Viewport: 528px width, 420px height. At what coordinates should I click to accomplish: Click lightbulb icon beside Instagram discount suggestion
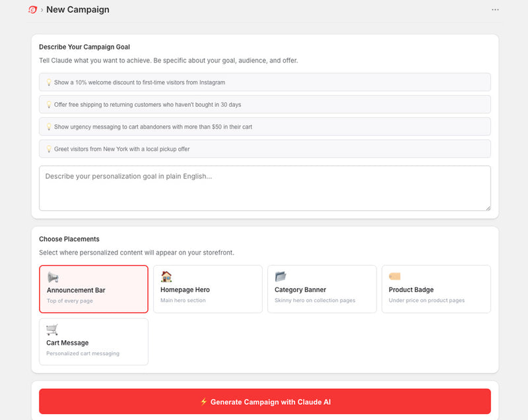(49, 82)
